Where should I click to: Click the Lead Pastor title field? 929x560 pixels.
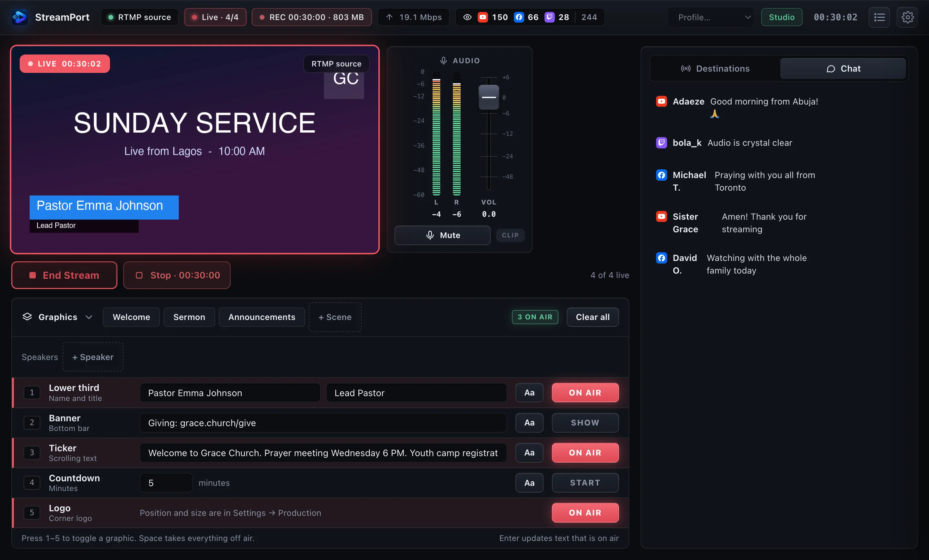coord(416,393)
